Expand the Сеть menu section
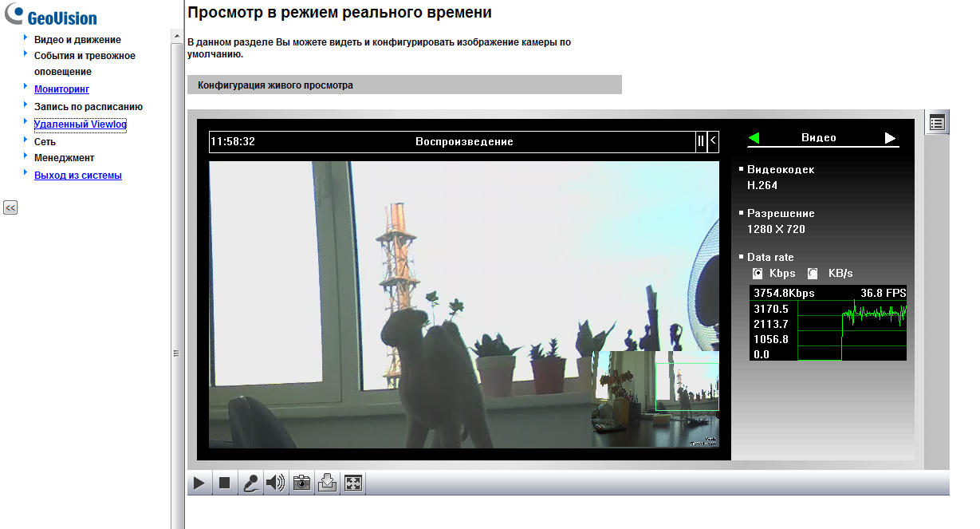The width and height of the screenshot is (980, 529). pyautogui.click(x=45, y=141)
